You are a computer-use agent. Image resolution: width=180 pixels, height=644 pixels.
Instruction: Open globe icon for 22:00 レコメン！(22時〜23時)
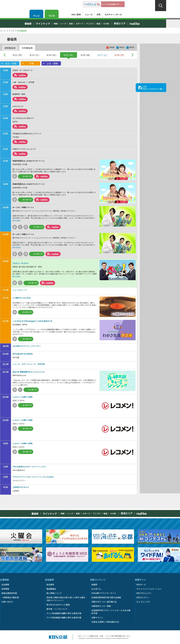pos(15,405)
